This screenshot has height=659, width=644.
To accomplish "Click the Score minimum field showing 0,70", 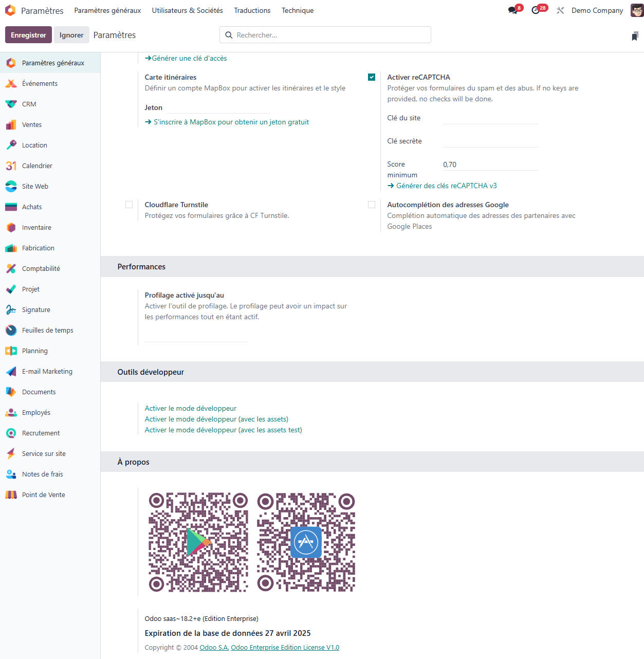I will pyautogui.click(x=491, y=164).
